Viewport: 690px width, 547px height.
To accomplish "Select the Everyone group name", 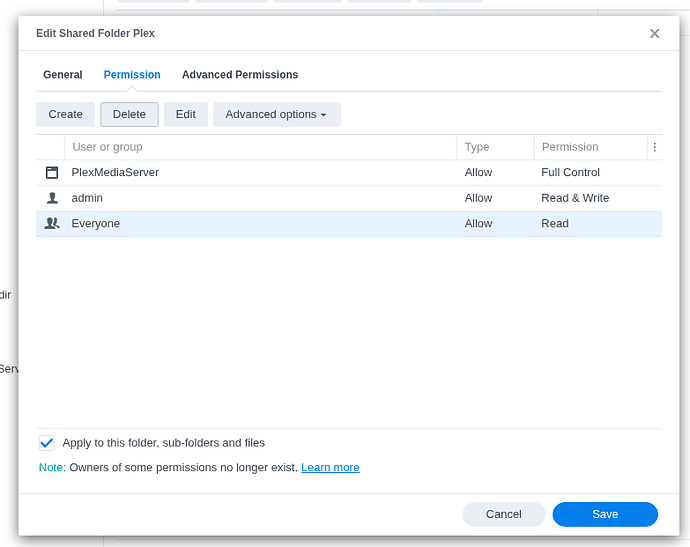I will (95, 224).
